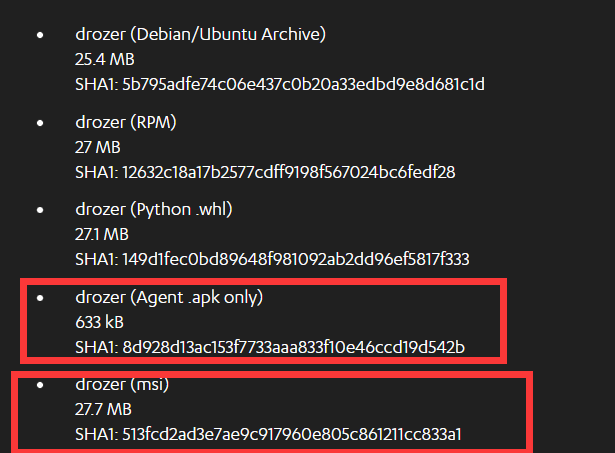The height and width of the screenshot is (453, 615).
Task: Open the drozer Debian/Ubuntu Archive download
Action: [200, 35]
